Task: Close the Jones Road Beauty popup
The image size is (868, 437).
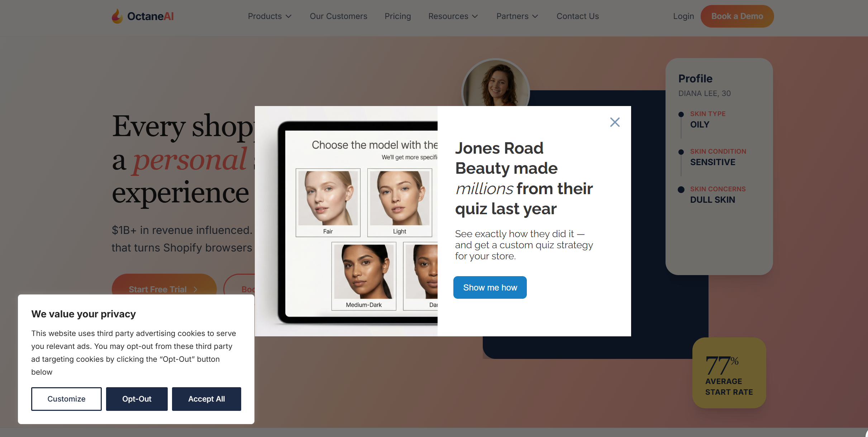Action: [x=615, y=122]
